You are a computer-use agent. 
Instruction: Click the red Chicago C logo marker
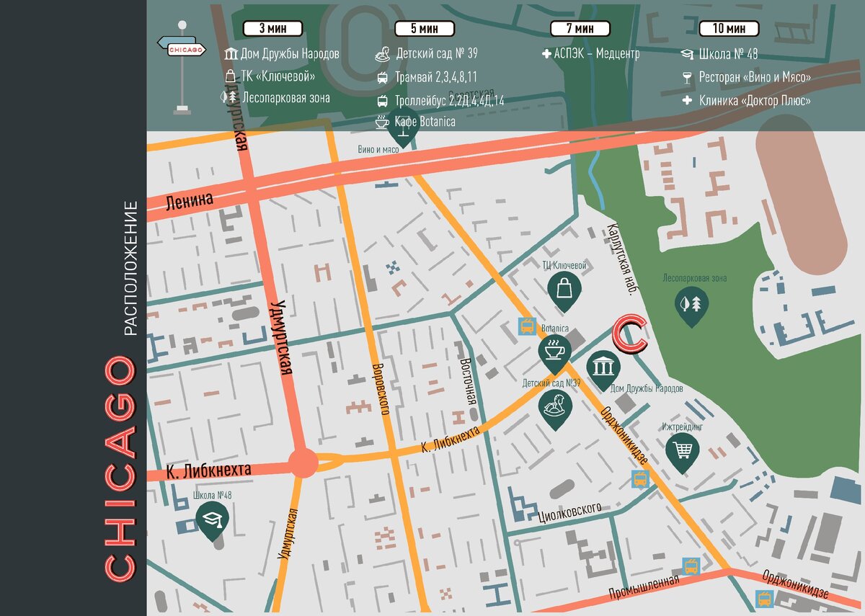[x=630, y=335]
